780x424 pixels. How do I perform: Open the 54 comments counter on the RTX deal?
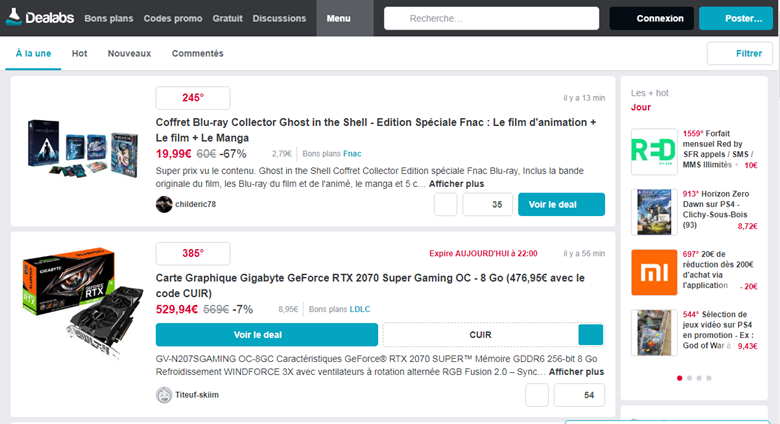(x=579, y=395)
